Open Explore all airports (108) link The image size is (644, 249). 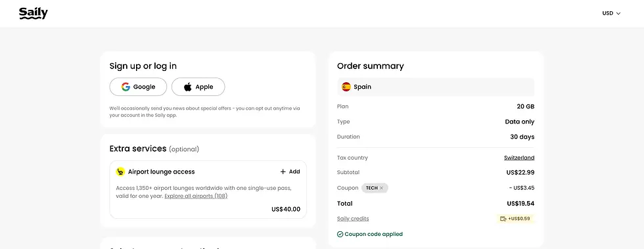196,196
